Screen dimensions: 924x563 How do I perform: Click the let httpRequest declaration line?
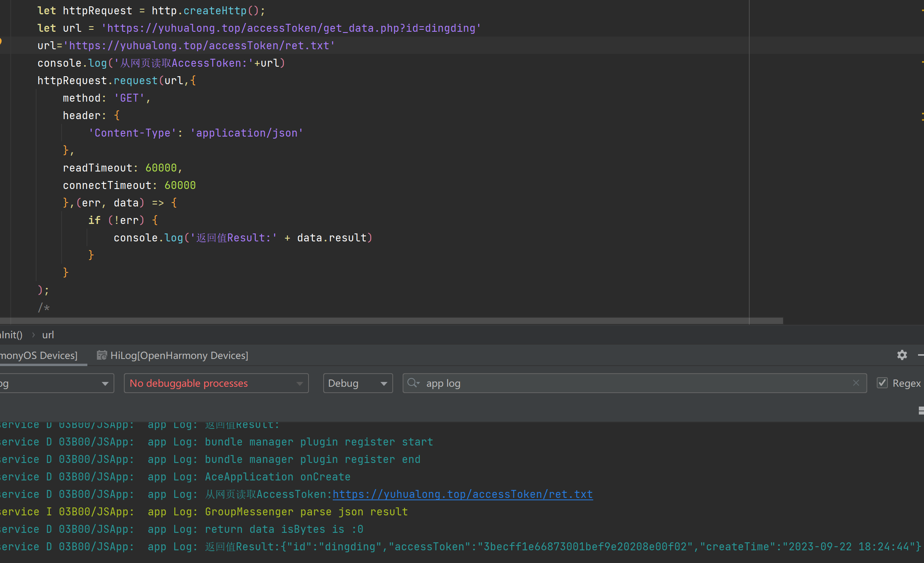(x=151, y=11)
